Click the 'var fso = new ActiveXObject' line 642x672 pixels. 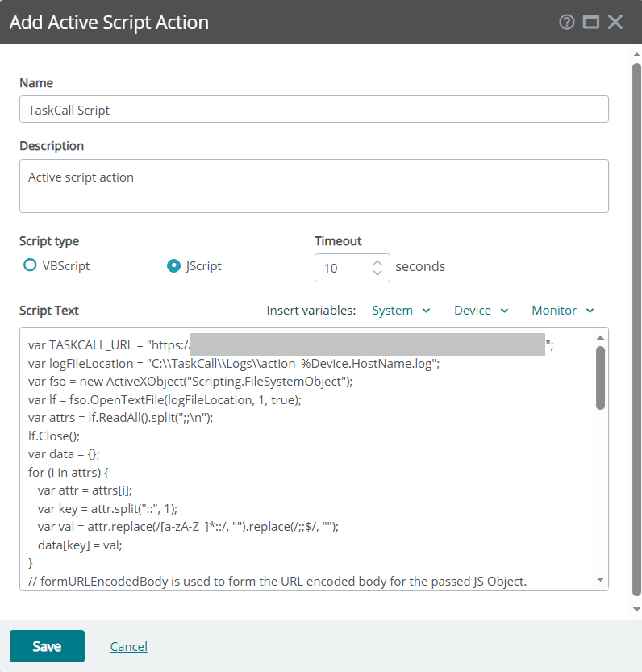190,382
